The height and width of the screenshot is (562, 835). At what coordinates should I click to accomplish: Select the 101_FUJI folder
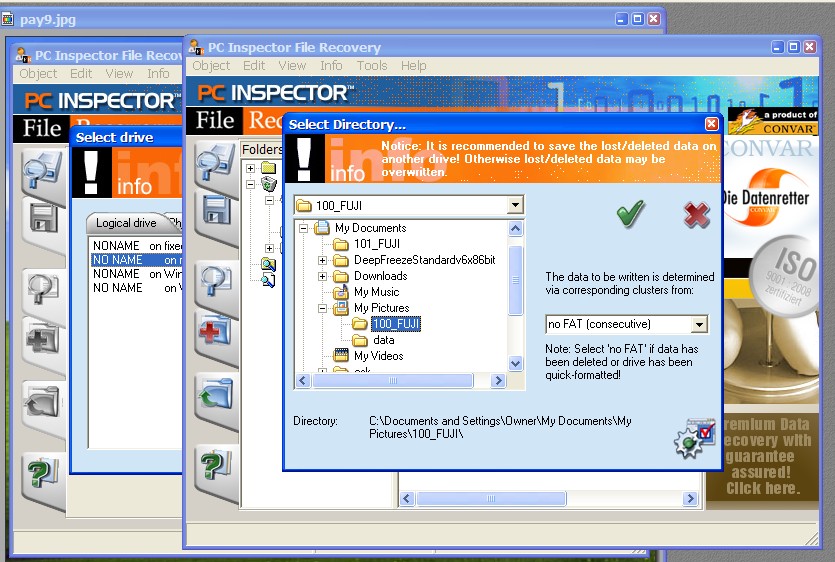[x=376, y=244]
